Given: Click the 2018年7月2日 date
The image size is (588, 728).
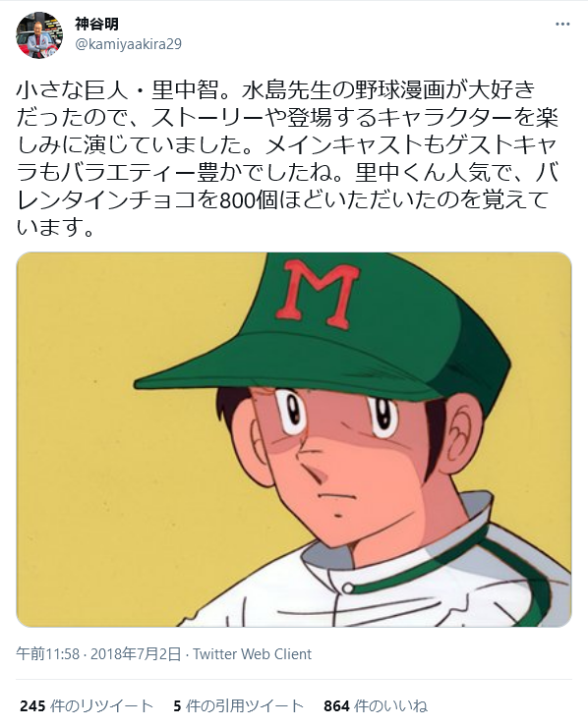Looking at the screenshot, I should (x=136, y=654).
